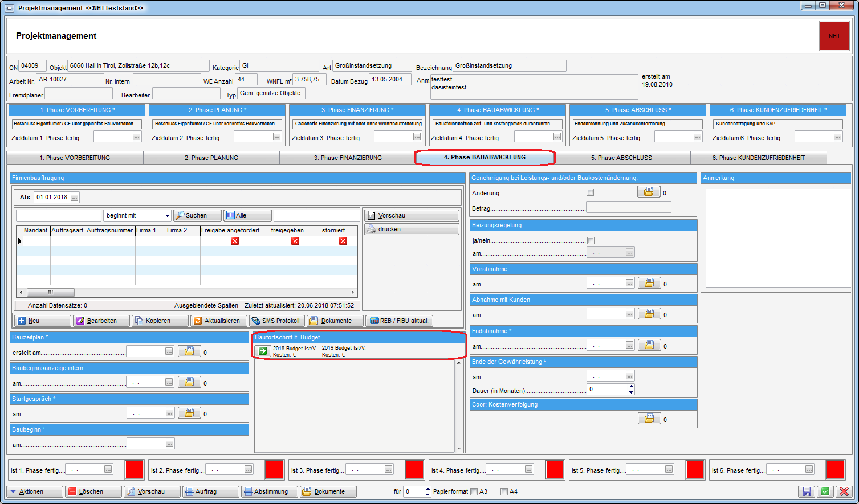
Task: Open calendar picker for Endabnahme date
Action: tap(629, 345)
